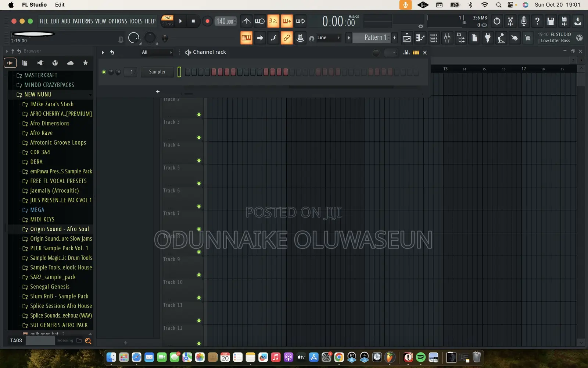588x368 pixels.
Task: Click the 140.000 tempo field
Action: click(x=225, y=21)
